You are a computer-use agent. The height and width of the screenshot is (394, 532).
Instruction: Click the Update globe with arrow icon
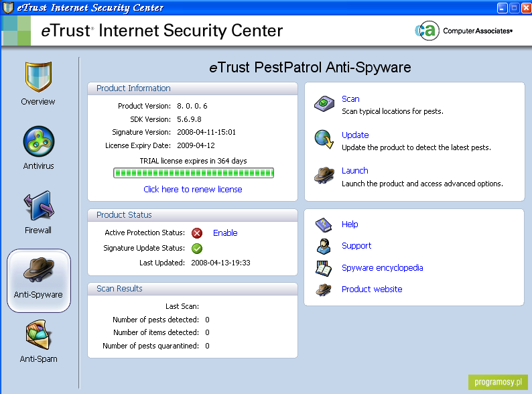324,139
